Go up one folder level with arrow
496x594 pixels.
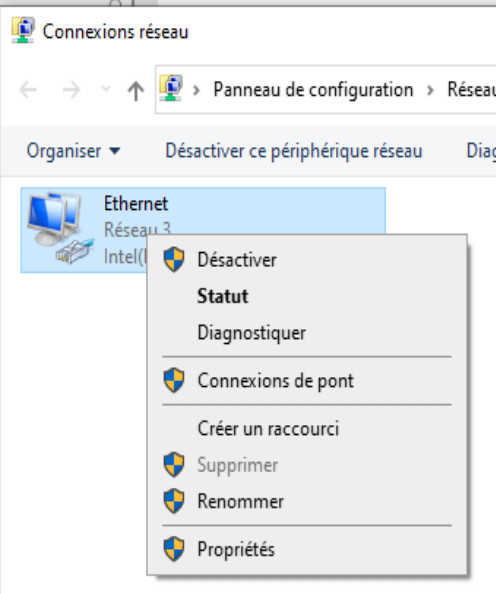(x=136, y=91)
